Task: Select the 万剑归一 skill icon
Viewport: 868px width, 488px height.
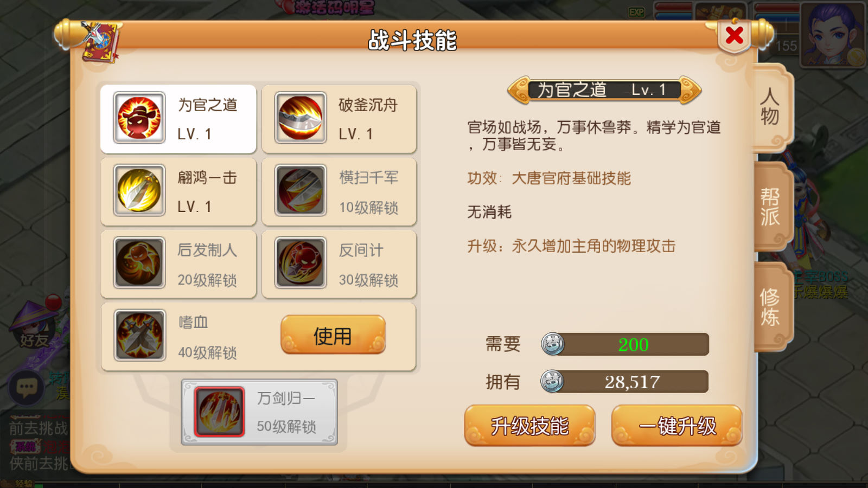Action: pos(219,412)
